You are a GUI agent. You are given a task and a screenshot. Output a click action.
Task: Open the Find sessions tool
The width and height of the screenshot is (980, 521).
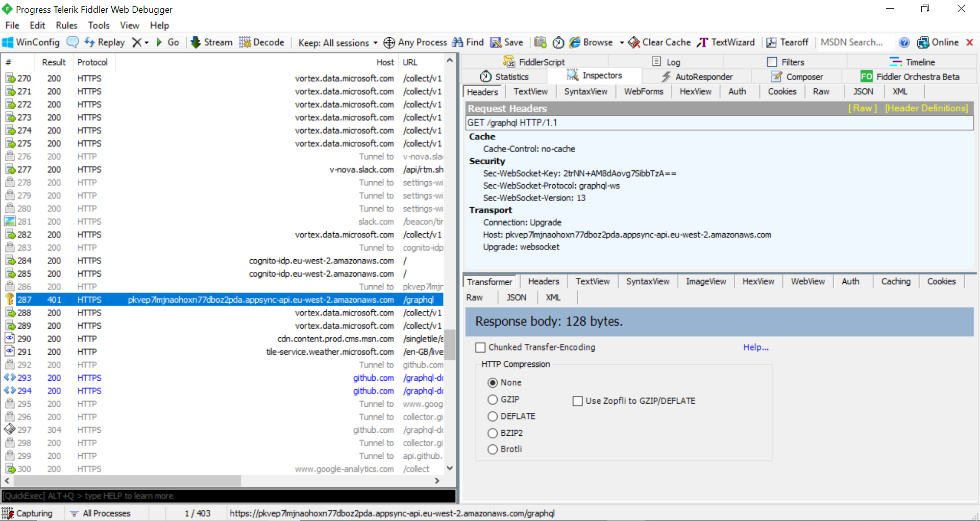(468, 42)
